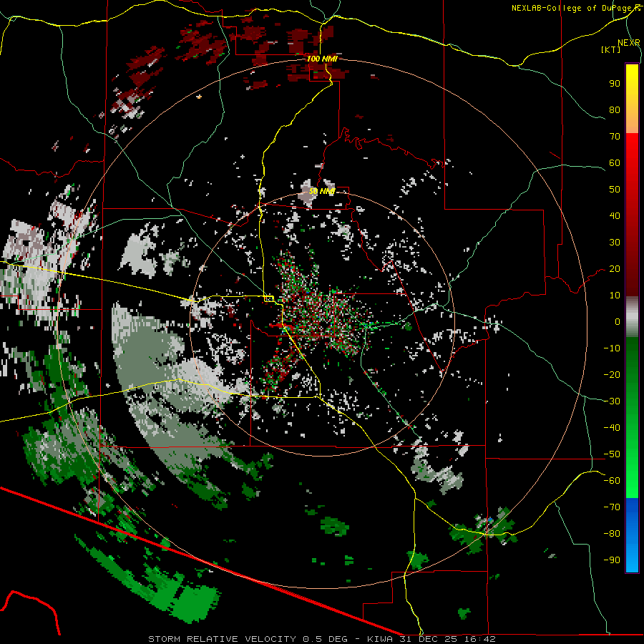Select the -60 value on velocity scale
The image size is (644, 644).
pyautogui.click(x=612, y=481)
